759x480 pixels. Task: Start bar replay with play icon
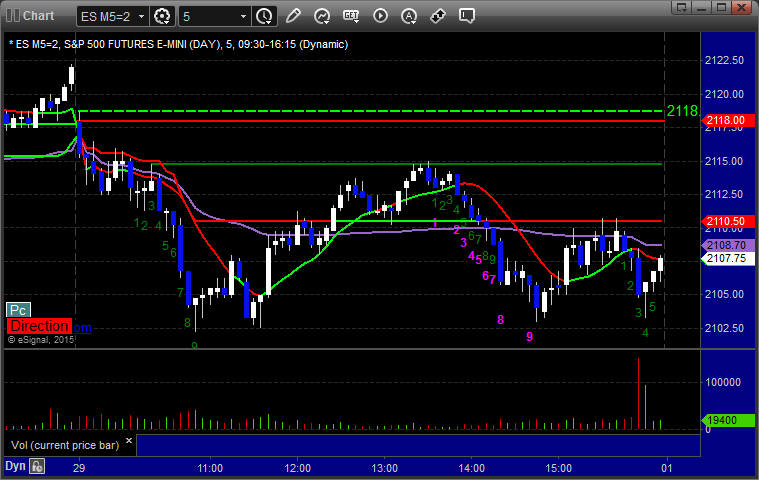[x=380, y=16]
